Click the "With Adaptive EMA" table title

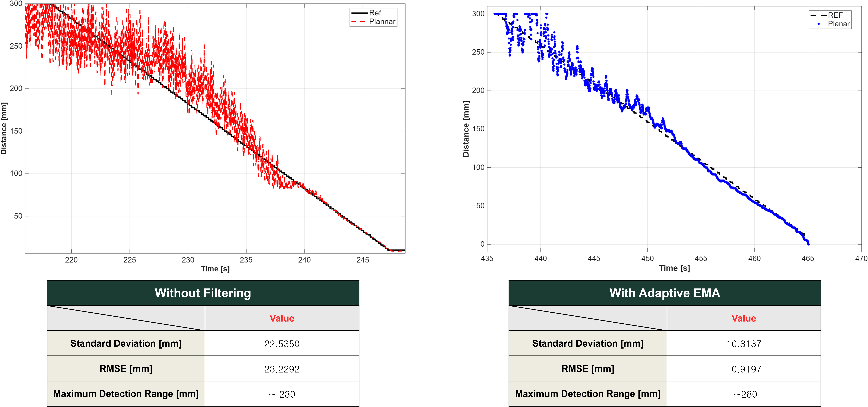point(665,293)
